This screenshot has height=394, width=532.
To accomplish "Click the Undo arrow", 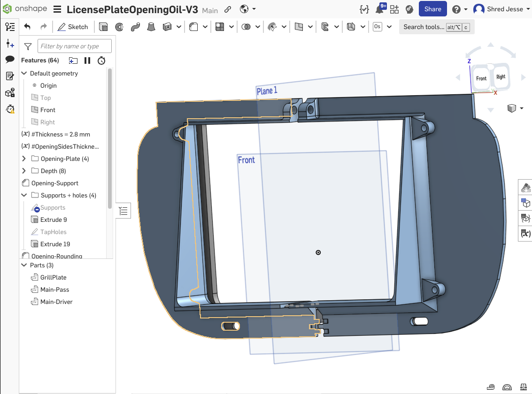I will [27, 27].
